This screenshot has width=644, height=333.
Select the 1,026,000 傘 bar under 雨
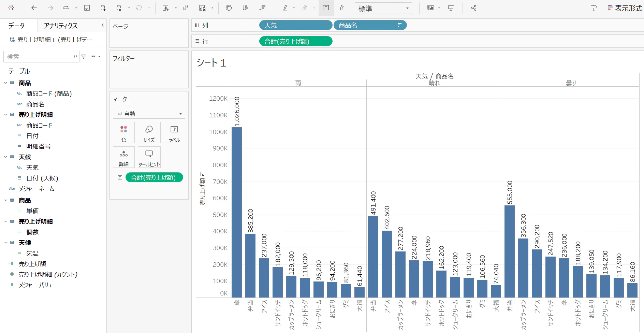pyautogui.click(x=237, y=212)
